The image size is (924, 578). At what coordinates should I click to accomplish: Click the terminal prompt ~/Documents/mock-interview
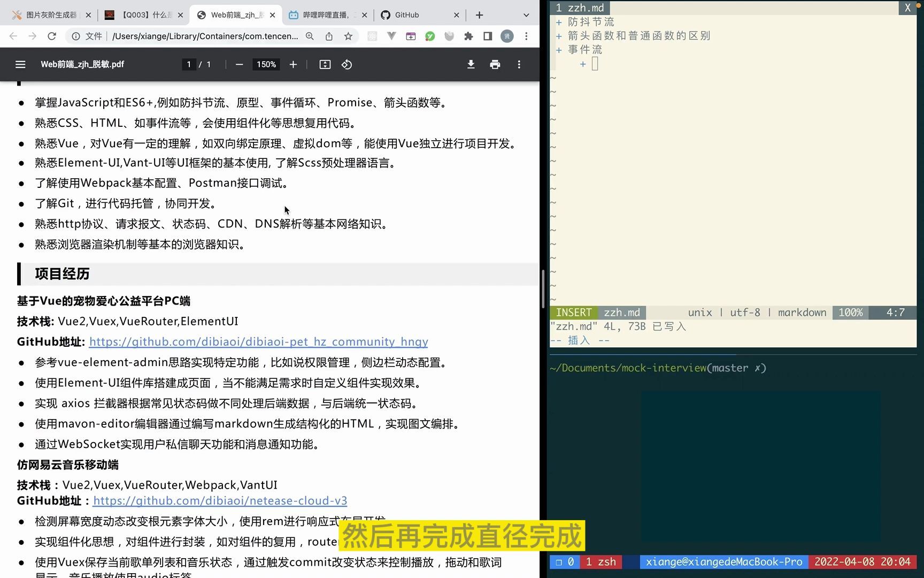tap(628, 368)
